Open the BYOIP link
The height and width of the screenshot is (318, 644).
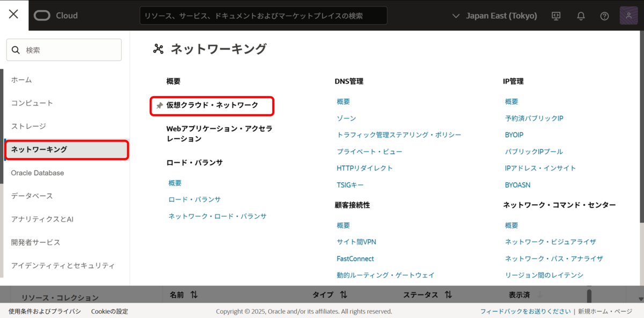[x=514, y=135]
